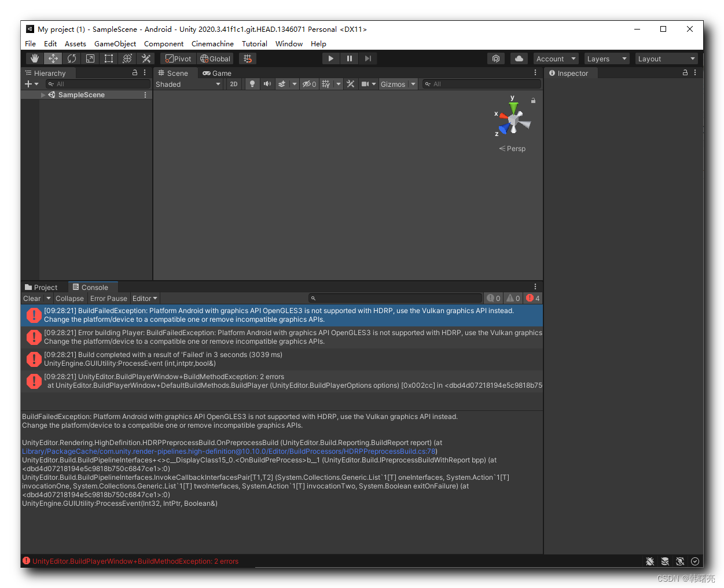Open Console panel options via three-dot icon
The height and width of the screenshot is (588, 724).
click(535, 286)
